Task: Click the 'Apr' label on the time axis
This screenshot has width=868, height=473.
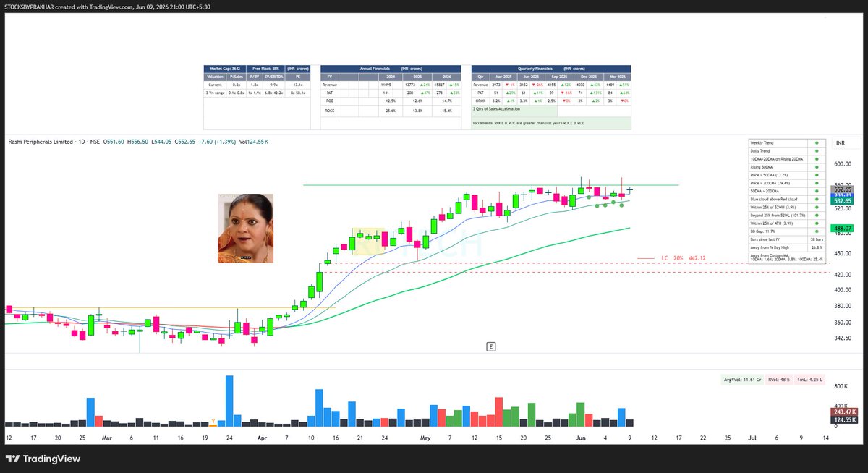Action: click(260, 438)
